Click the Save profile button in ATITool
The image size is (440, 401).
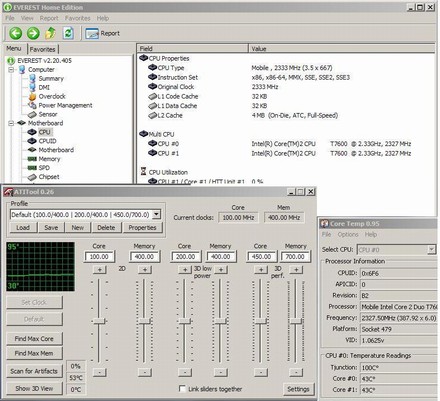pos(51,228)
